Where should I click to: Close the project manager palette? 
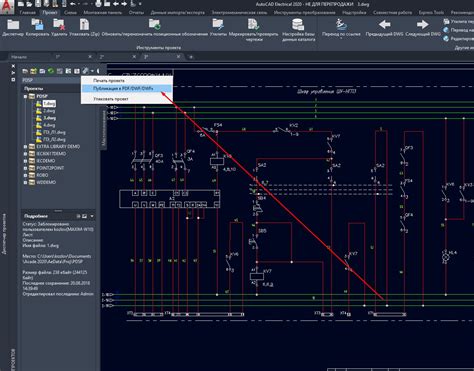coord(13,66)
